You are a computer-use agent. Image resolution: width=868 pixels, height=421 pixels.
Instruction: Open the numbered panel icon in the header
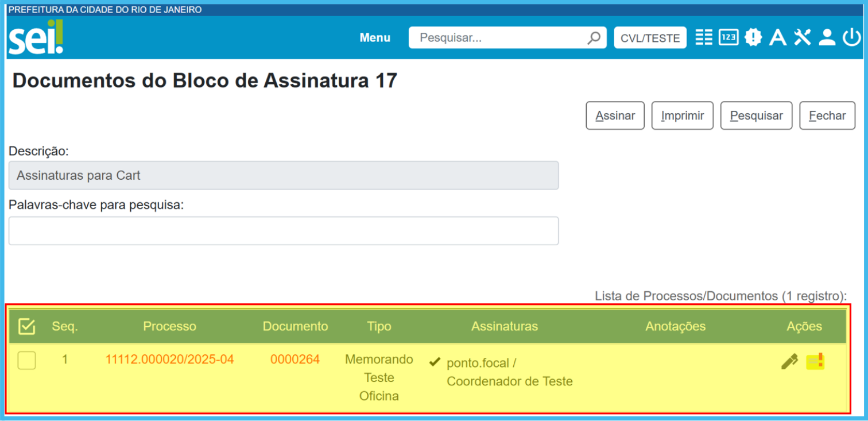click(728, 38)
